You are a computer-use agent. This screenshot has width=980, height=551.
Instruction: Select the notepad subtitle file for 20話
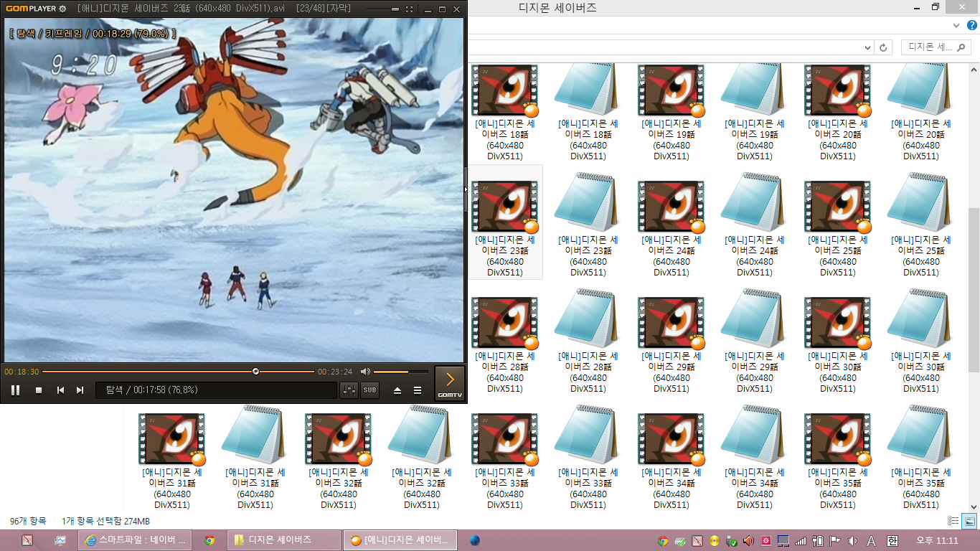pos(921,112)
